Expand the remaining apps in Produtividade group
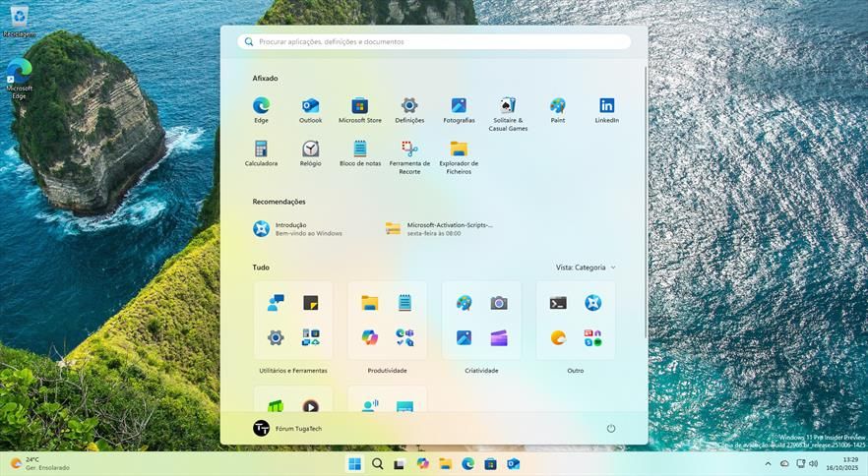Viewport: 868px width, 476px height. [404, 337]
